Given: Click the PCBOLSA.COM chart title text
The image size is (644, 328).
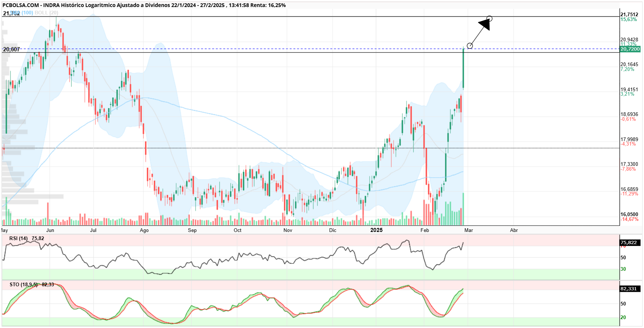Looking at the screenshot, I should point(21,6).
